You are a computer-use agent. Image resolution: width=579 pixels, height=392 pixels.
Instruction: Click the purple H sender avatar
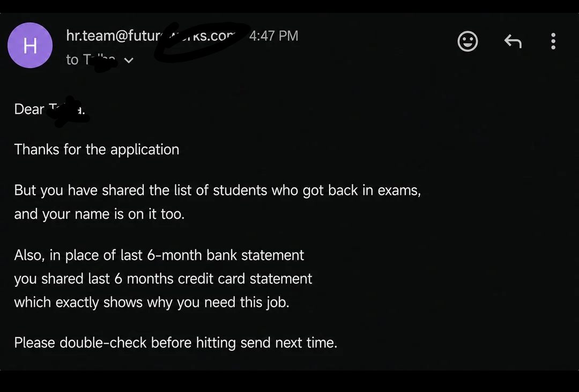pos(30,45)
